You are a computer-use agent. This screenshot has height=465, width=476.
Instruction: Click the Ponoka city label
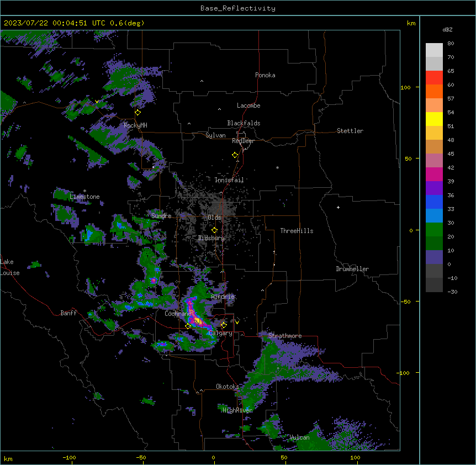pos(265,75)
